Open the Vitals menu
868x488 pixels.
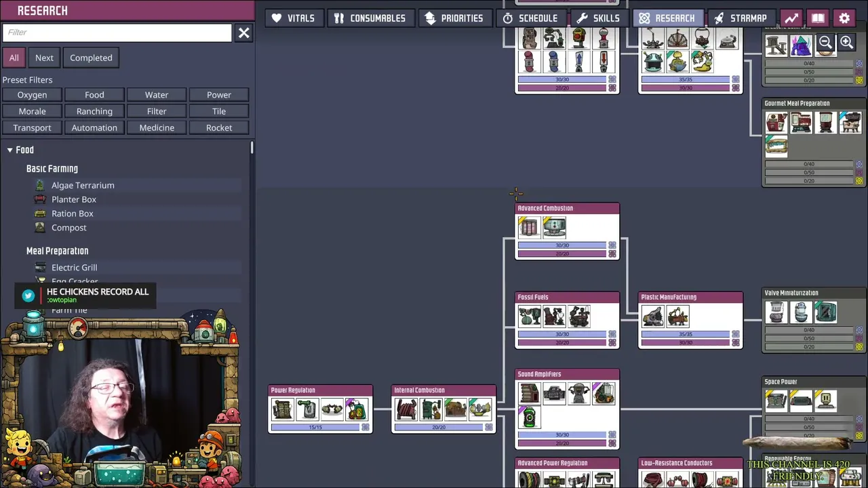(293, 18)
